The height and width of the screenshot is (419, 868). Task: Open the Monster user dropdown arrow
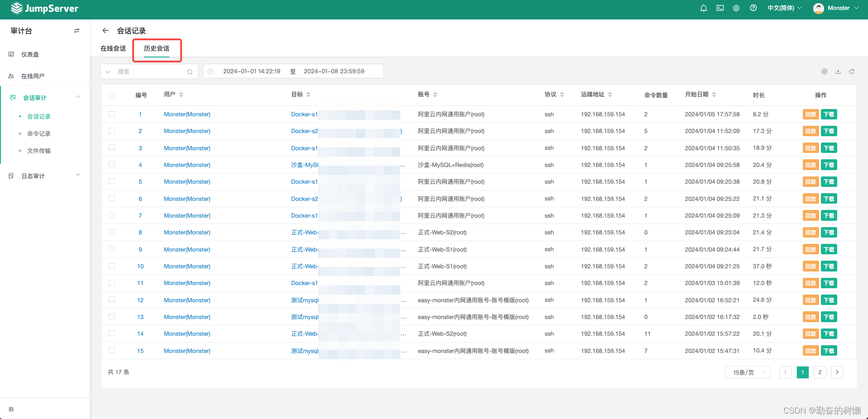[x=857, y=8]
